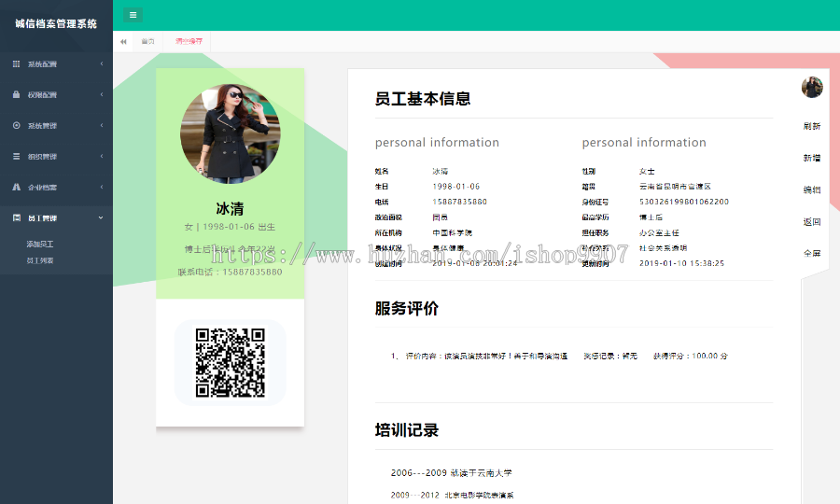Click the lock icon beside 权限配置
Image resolution: width=840 pixels, height=504 pixels.
[16, 94]
